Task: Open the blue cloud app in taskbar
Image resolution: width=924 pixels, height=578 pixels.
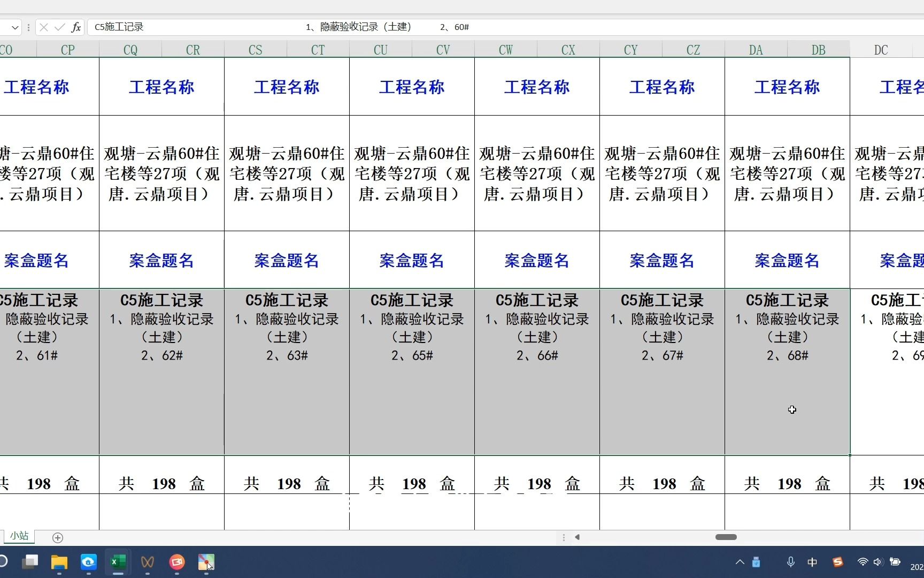Action: [89, 562]
